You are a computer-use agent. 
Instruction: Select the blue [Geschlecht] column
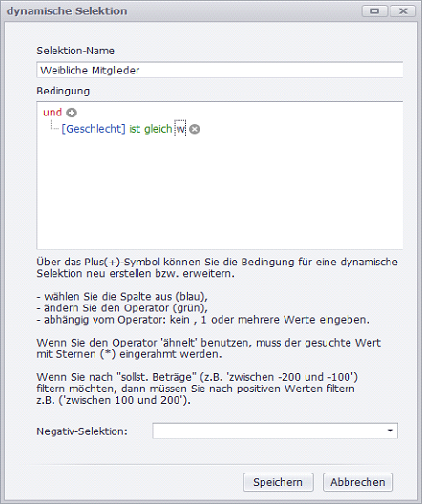94,129
